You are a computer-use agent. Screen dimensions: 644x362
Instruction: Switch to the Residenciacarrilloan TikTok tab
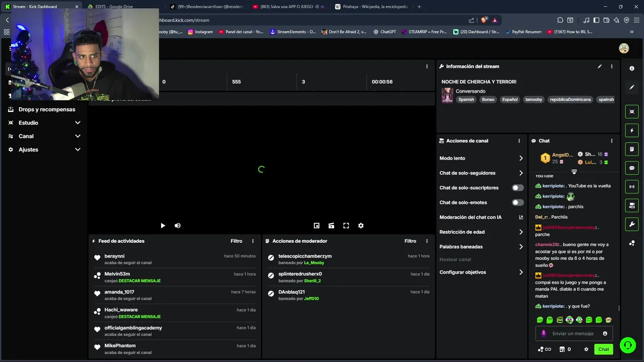pos(206,7)
